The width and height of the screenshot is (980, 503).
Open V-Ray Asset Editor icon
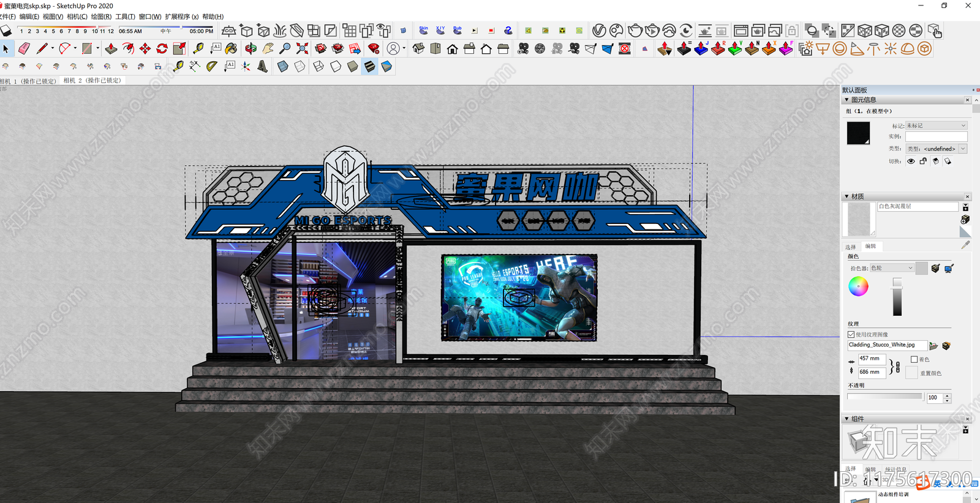coord(600,30)
